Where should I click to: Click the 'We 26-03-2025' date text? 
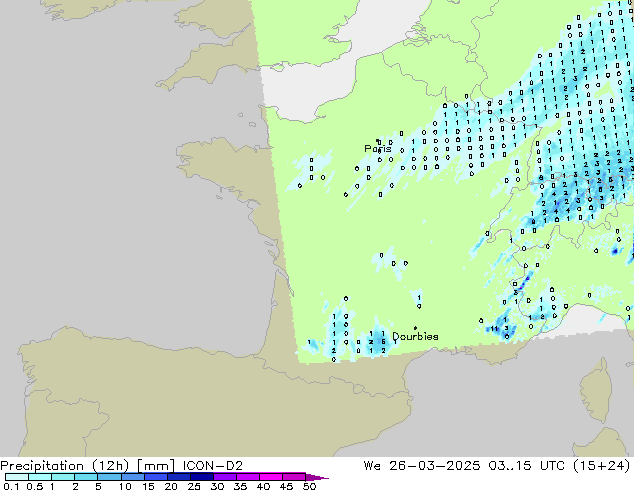coord(422,466)
